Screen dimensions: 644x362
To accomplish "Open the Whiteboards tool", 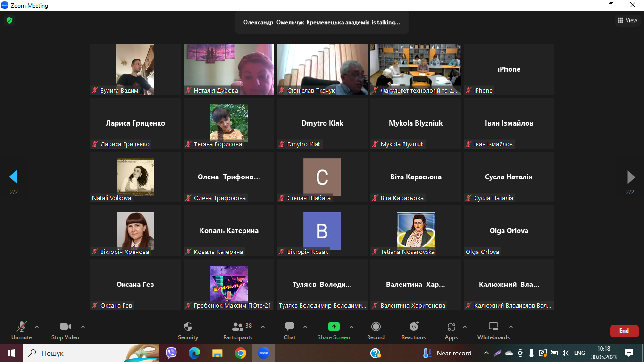I will 493,330.
